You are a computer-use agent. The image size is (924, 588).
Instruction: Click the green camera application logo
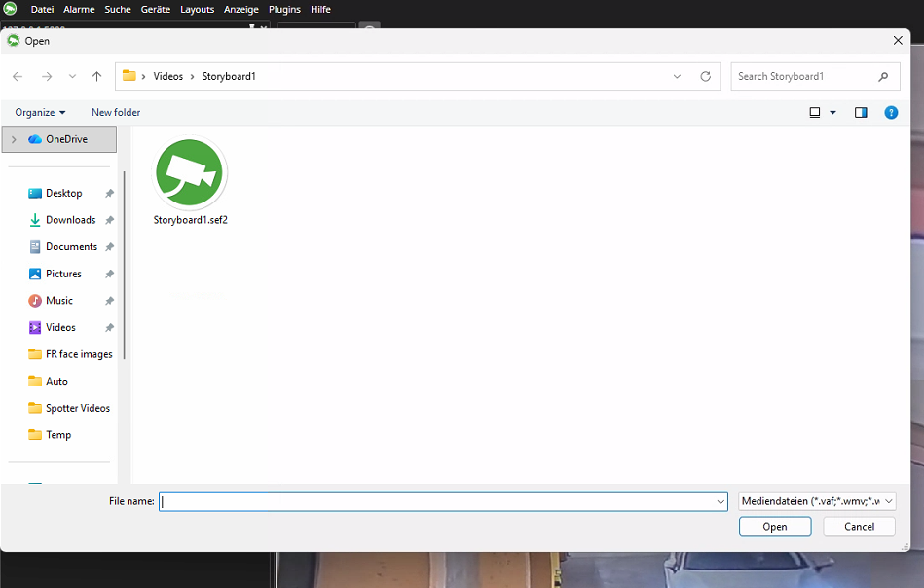click(10, 9)
